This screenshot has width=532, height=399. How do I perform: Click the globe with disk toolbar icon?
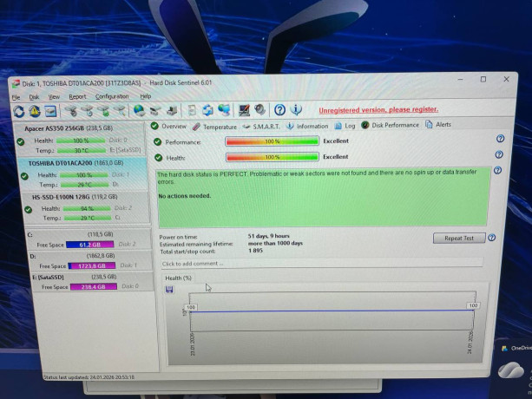tap(139, 110)
